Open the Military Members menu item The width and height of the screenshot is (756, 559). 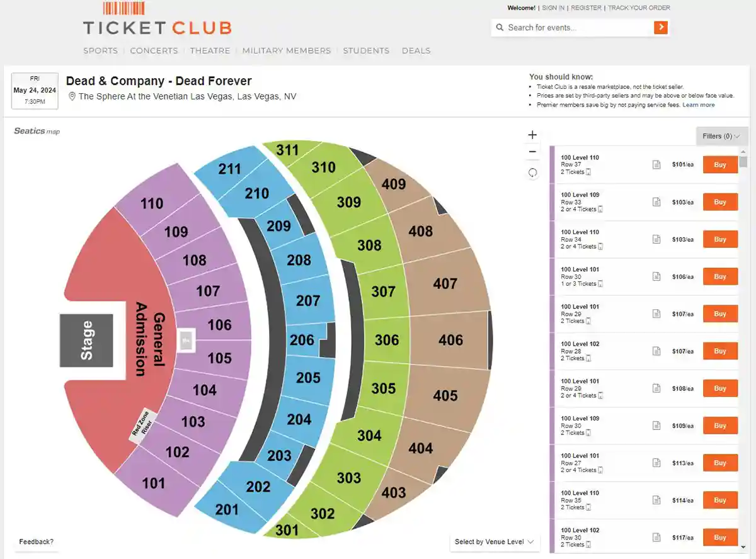point(287,50)
